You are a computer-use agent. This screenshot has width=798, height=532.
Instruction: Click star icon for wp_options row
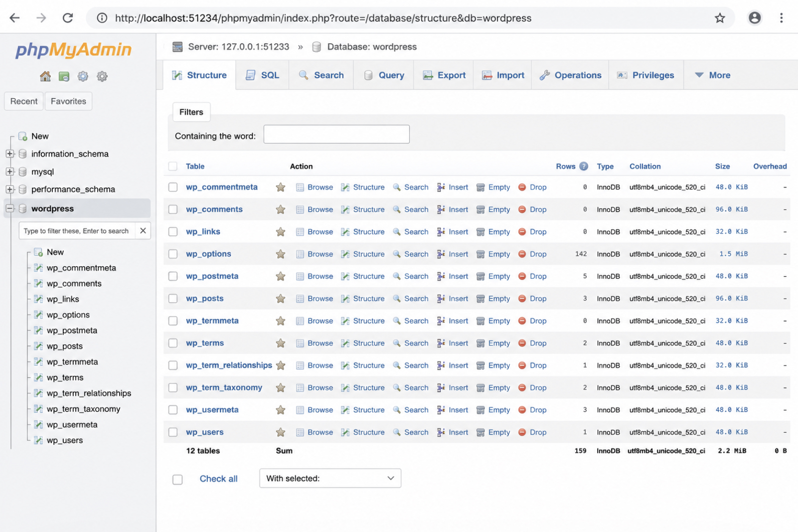pos(281,254)
